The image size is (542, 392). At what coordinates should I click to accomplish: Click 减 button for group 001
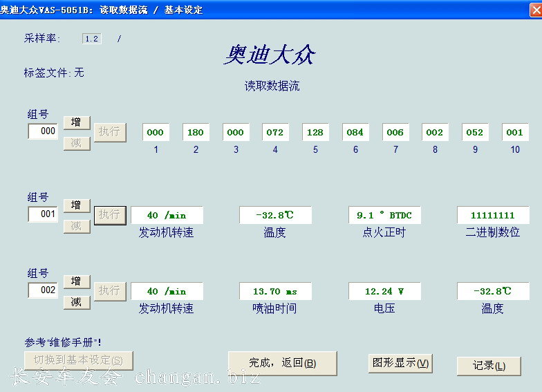(x=77, y=226)
